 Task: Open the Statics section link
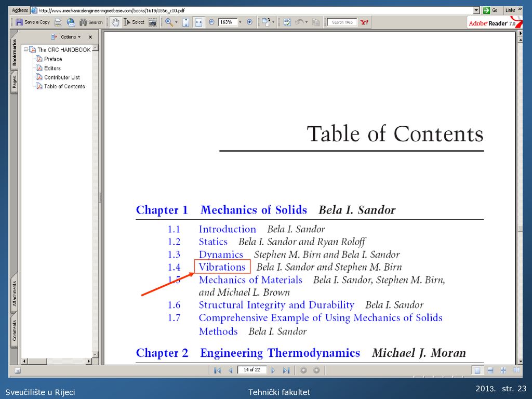click(213, 242)
